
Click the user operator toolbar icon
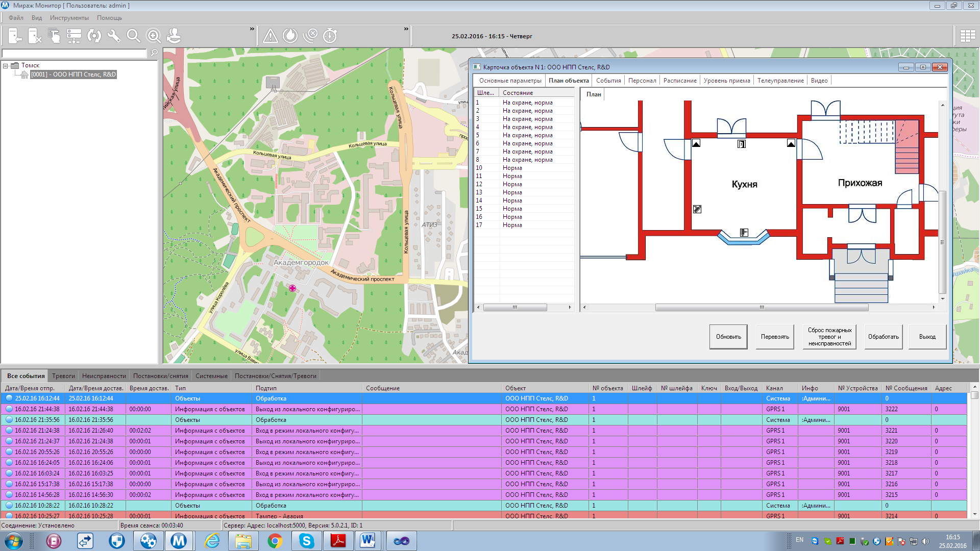pyautogui.click(x=174, y=36)
